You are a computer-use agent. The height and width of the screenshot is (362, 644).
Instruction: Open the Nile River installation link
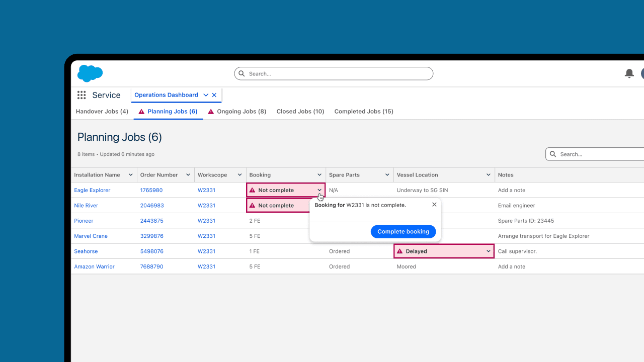coord(86,205)
